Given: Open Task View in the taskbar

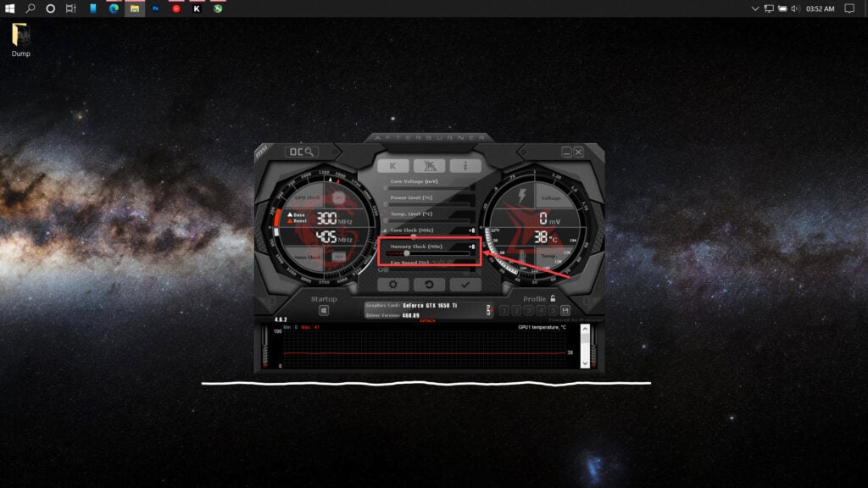Looking at the screenshot, I should [71, 8].
